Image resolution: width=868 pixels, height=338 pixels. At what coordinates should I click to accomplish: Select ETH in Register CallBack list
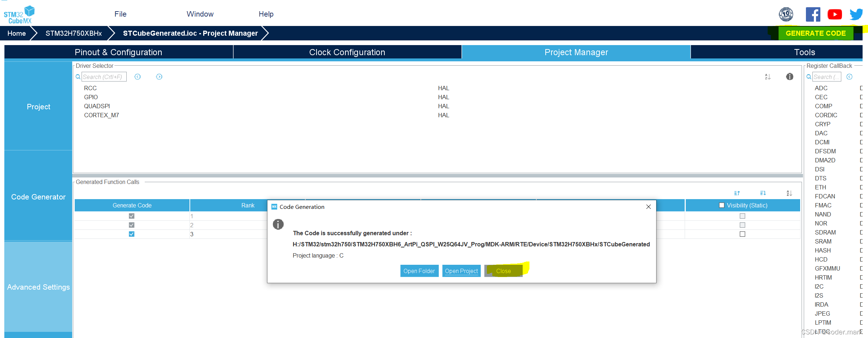click(x=820, y=187)
